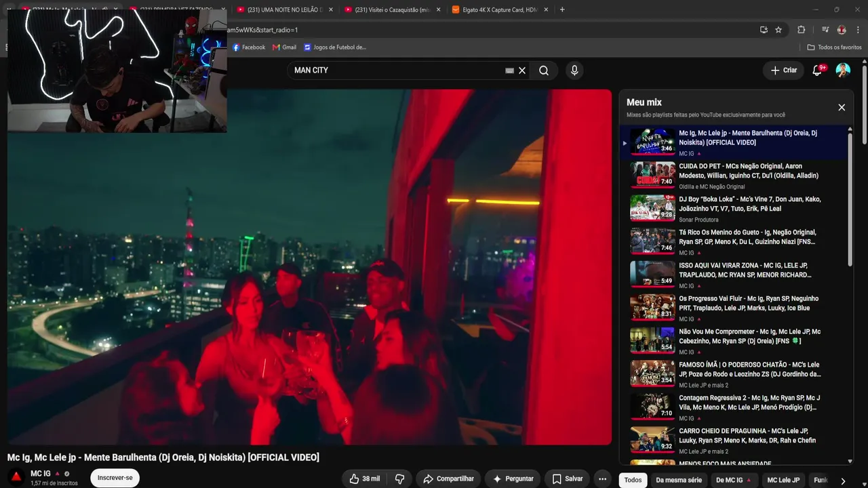The image size is (868, 488).
Task: Open the Todos os favoritos bookmarks folder
Action: pos(834,47)
